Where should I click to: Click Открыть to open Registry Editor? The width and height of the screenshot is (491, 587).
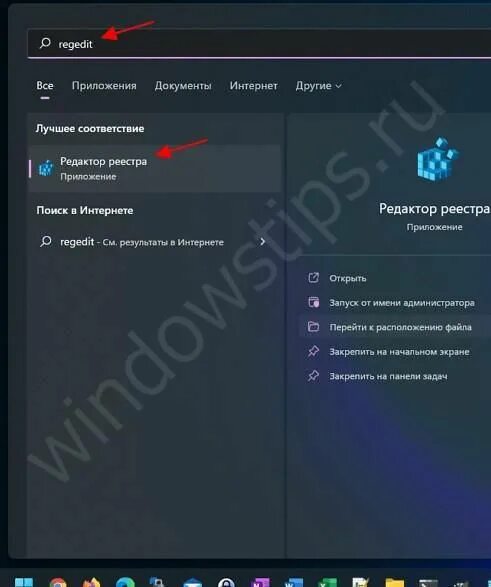(348, 278)
